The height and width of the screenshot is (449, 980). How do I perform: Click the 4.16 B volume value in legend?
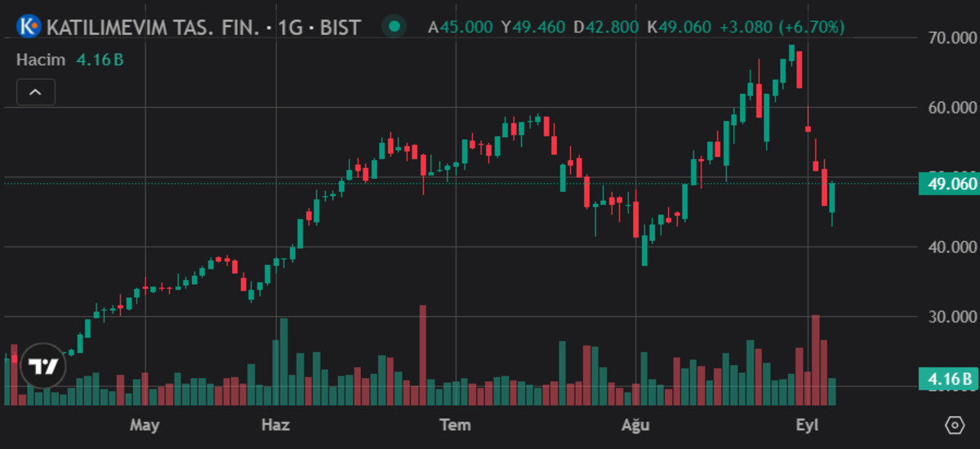tap(100, 60)
